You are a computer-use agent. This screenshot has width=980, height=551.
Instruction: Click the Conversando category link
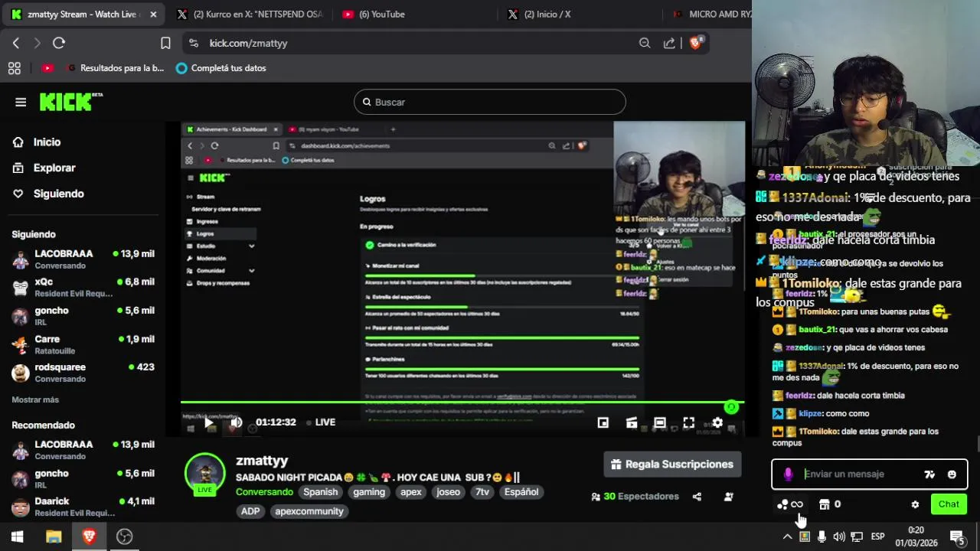[x=264, y=492]
